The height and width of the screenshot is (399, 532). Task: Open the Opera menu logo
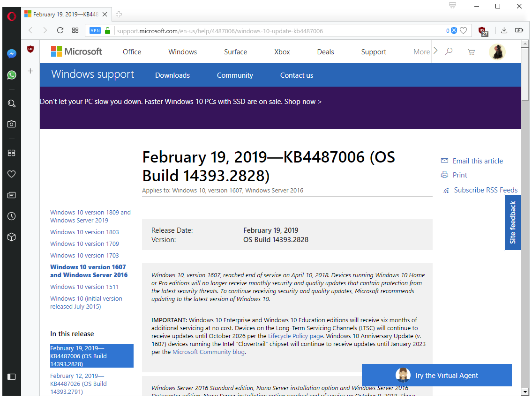[12, 16]
